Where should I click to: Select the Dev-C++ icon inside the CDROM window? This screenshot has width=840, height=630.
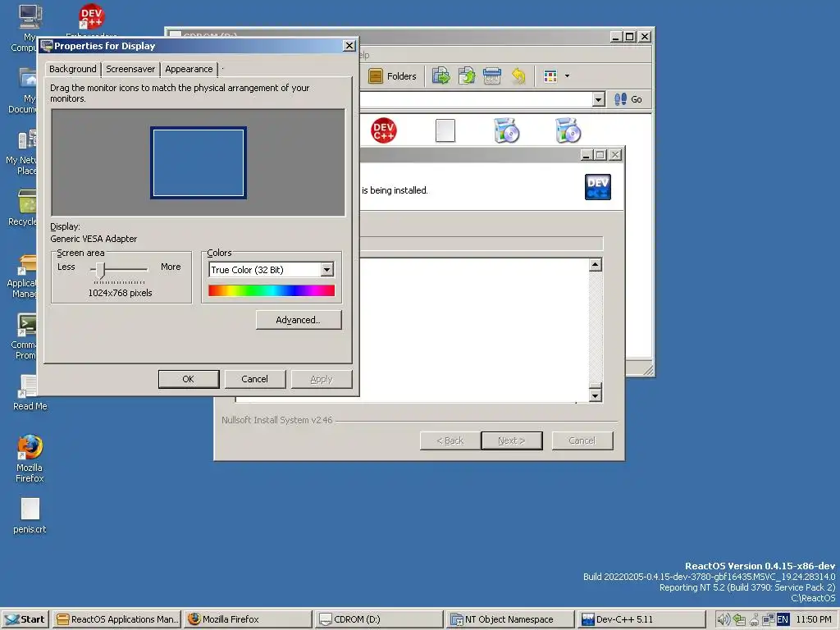tap(384, 130)
